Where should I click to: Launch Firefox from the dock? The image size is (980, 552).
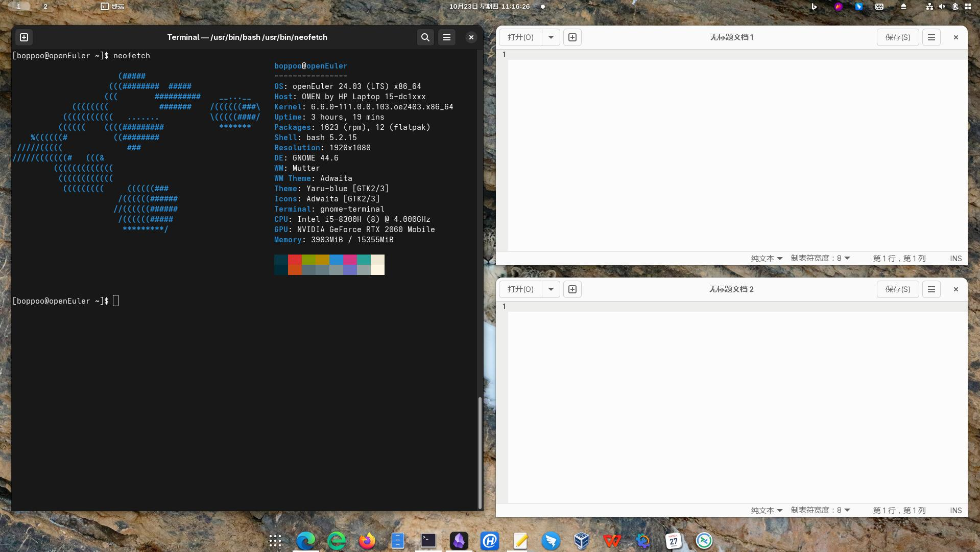point(367,541)
